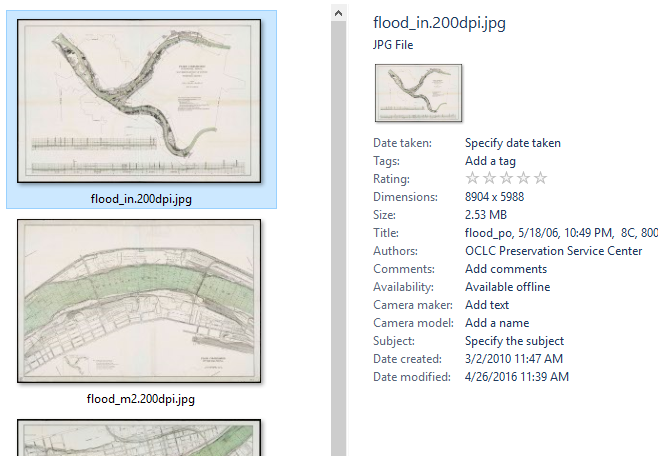Click the 'Camera model:' label
Screen dimensions: 658x456
click(413, 323)
